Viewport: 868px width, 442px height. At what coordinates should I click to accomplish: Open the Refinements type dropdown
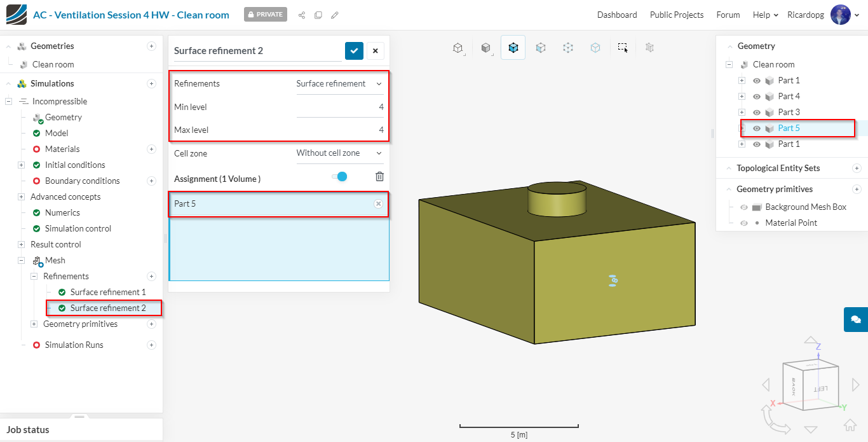tap(339, 84)
